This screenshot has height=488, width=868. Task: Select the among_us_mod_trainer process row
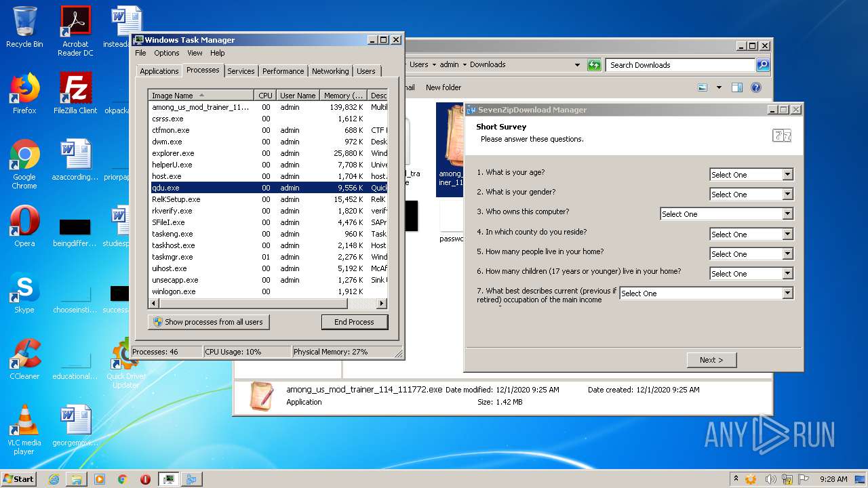click(x=269, y=107)
